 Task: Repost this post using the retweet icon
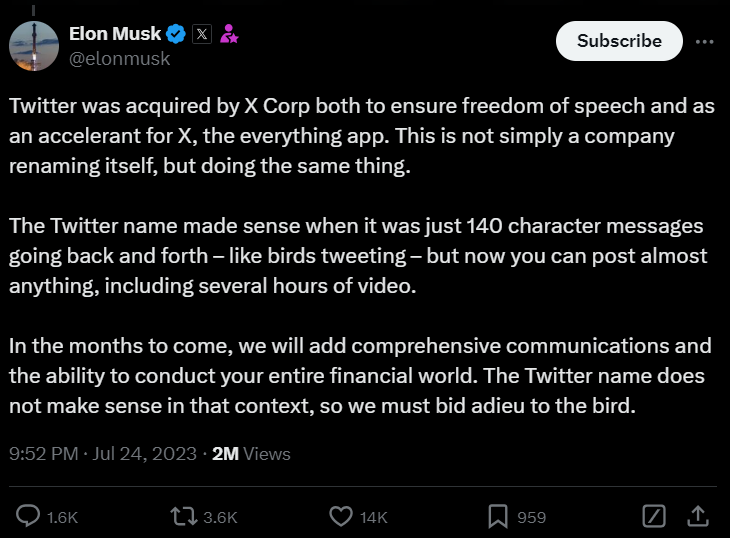click(185, 516)
